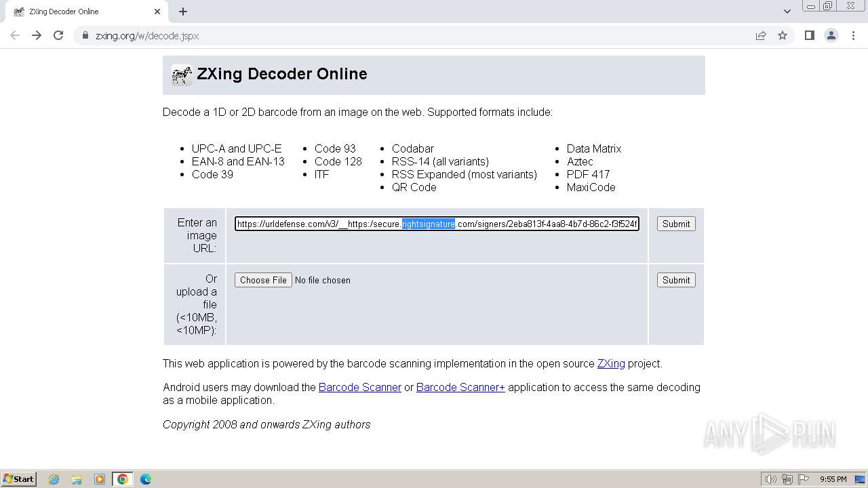Click the share page icon in the address bar
This screenshot has width=868, height=488.
(761, 35)
